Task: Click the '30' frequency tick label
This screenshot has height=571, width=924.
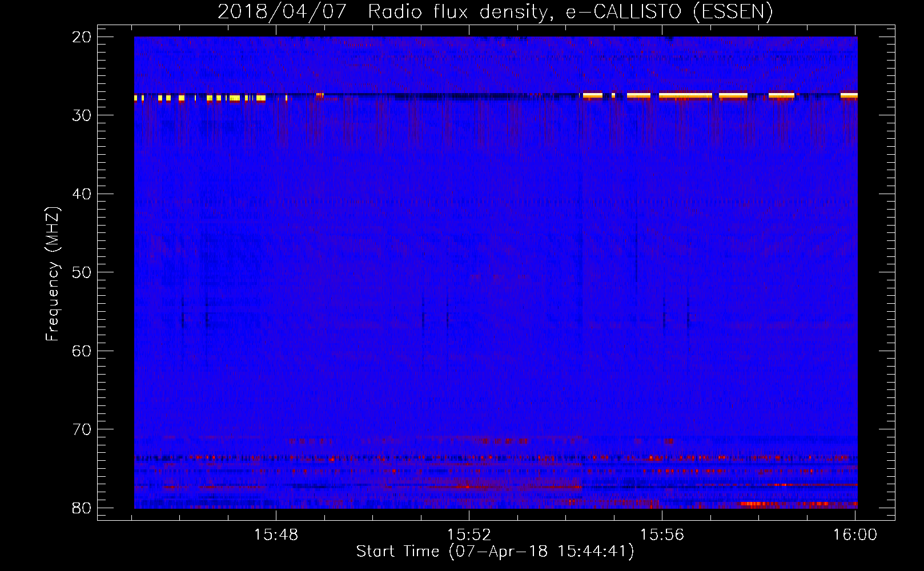Action: pyautogui.click(x=82, y=115)
